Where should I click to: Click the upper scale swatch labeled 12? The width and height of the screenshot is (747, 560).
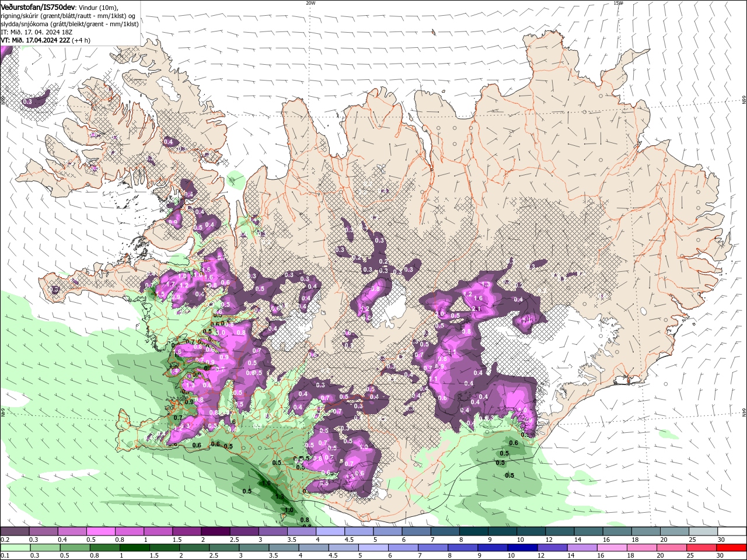click(x=559, y=531)
